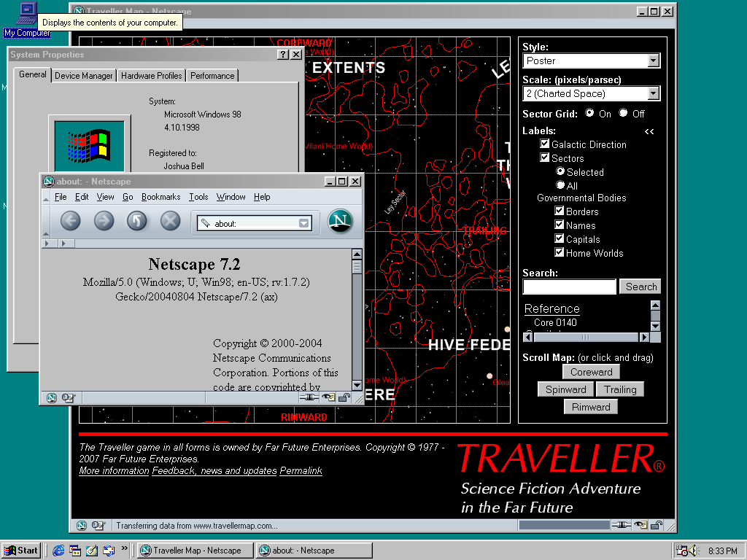Screen dimensions: 747x560
Task: Open the address bar history dropdown arrow
Action: [303, 223]
